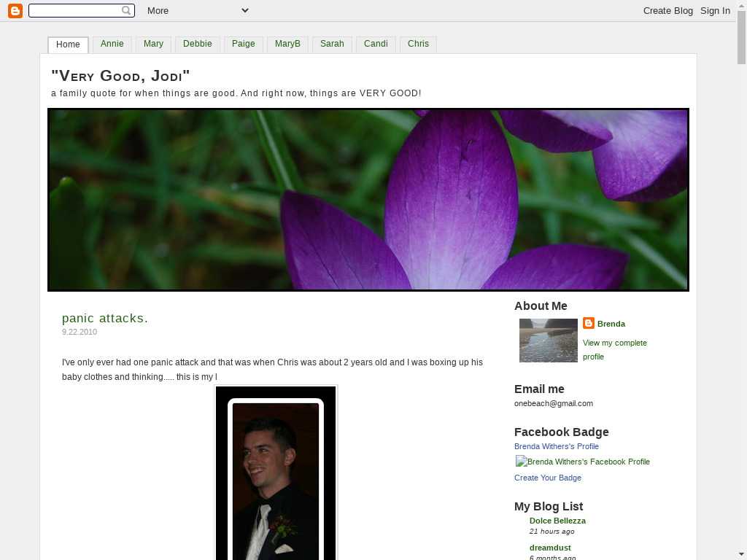The width and height of the screenshot is (747, 560).
Task: Click the orange Blogger logo icon
Action: click(15, 10)
